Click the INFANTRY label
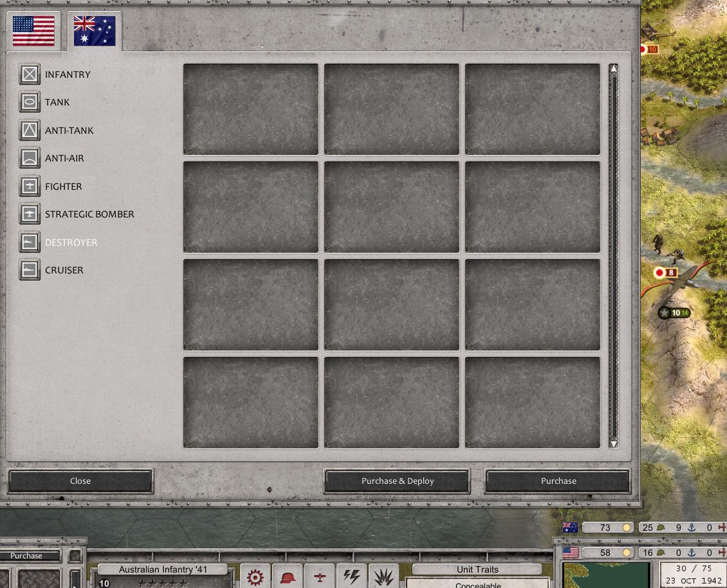The image size is (727, 588). 68,75
